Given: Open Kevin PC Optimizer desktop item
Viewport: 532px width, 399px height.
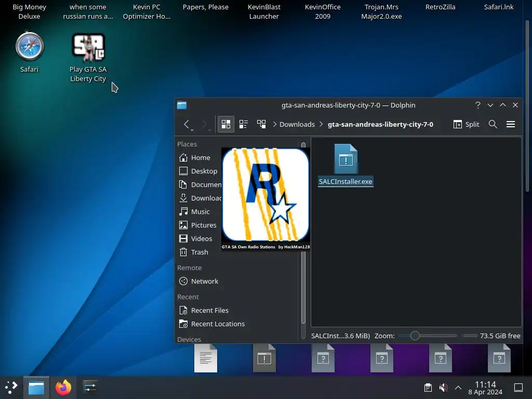Looking at the screenshot, I should [x=147, y=11].
